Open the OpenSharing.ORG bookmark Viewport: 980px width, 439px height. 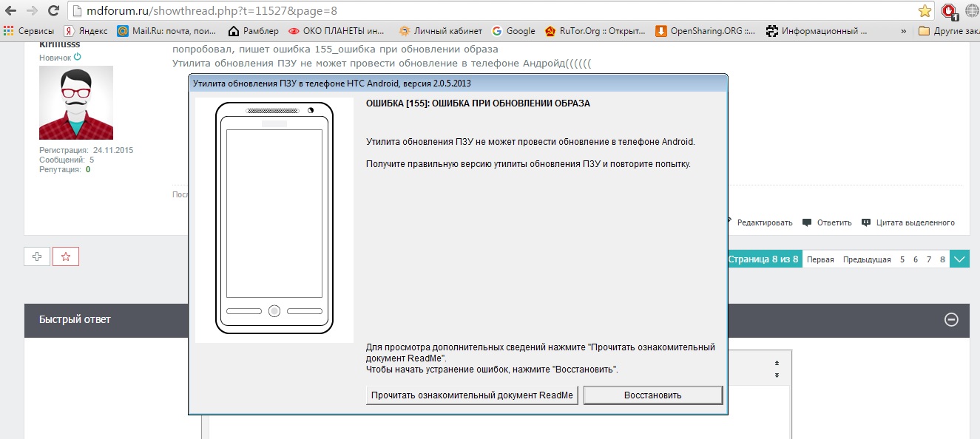[706, 31]
